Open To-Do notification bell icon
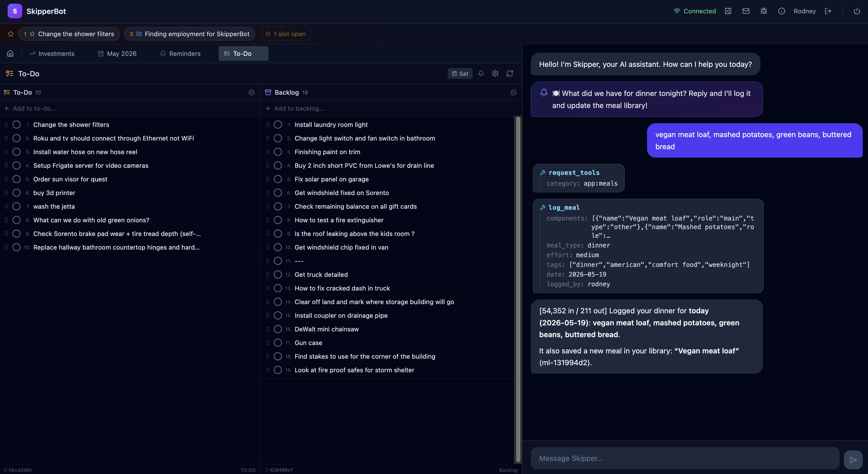 click(x=481, y=73)
